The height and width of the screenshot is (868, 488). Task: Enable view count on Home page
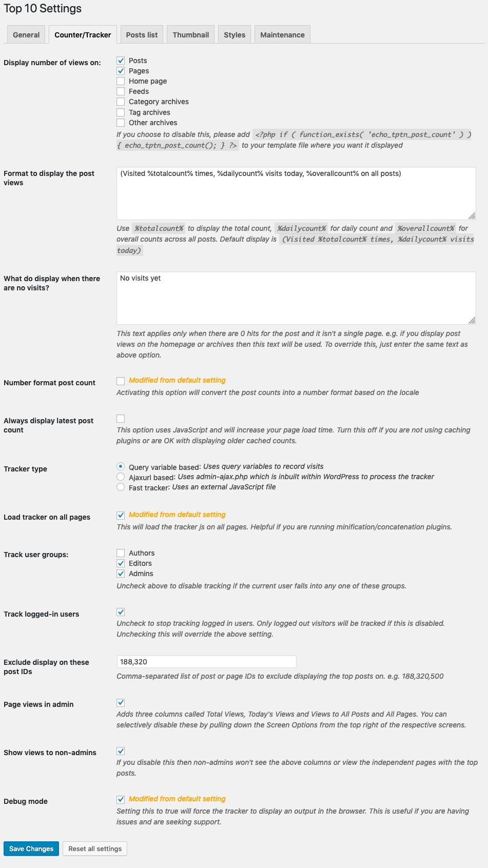[x=121, y=81]
